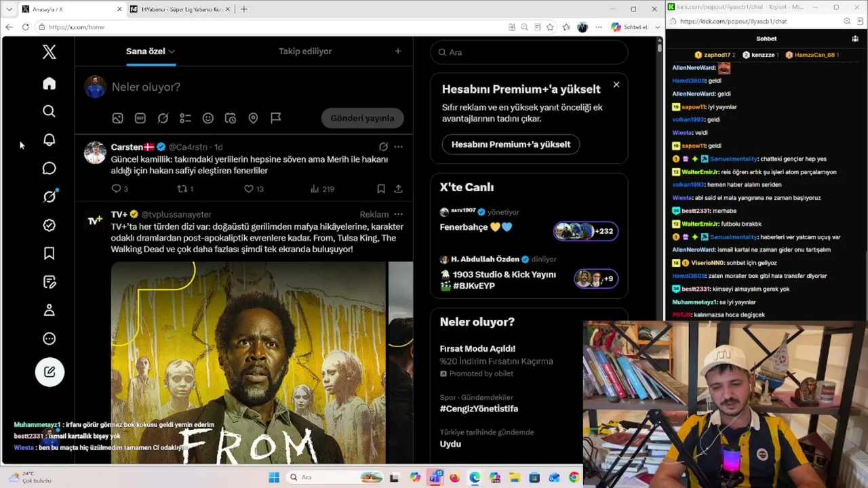The height and width of the screenshot is (488, 868).
Task: Open the Uydu trending topic
Action: pyautogui.click(x=450, y=444)
